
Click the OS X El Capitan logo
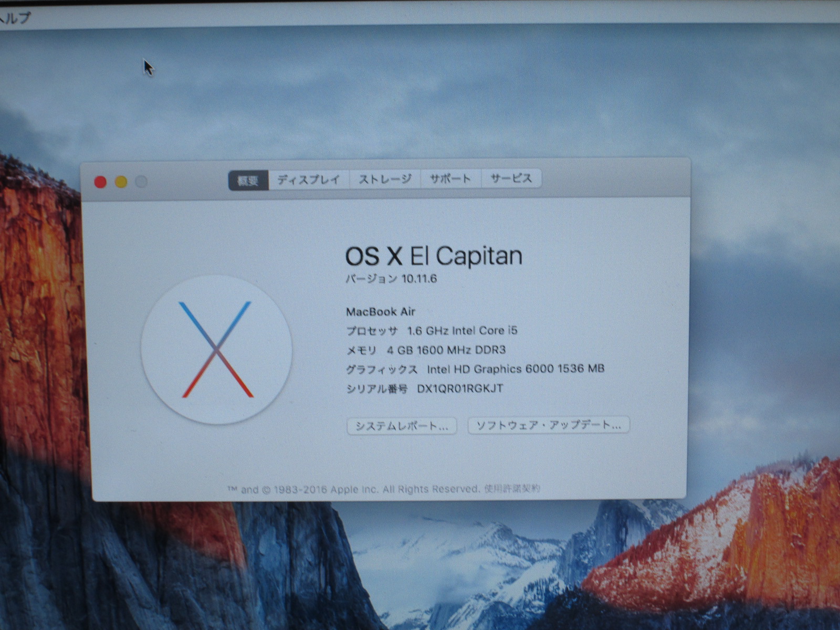216,350
